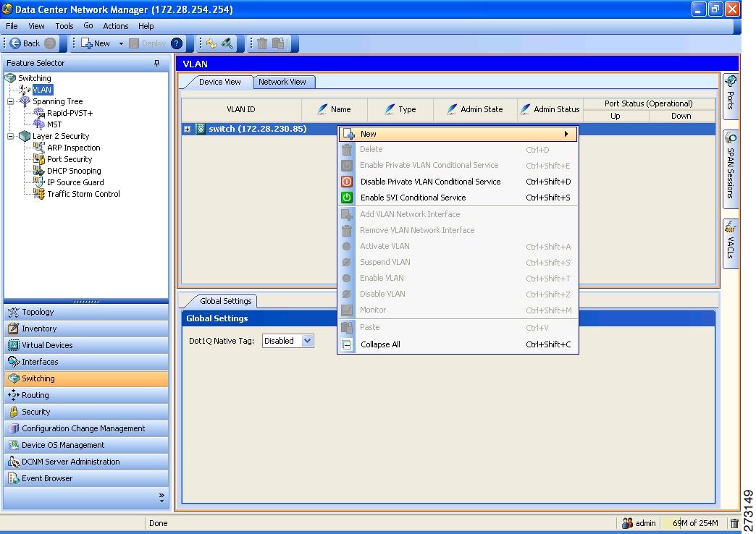
Task: Choose Collapse All from the context menu
Action: point(458,344)
